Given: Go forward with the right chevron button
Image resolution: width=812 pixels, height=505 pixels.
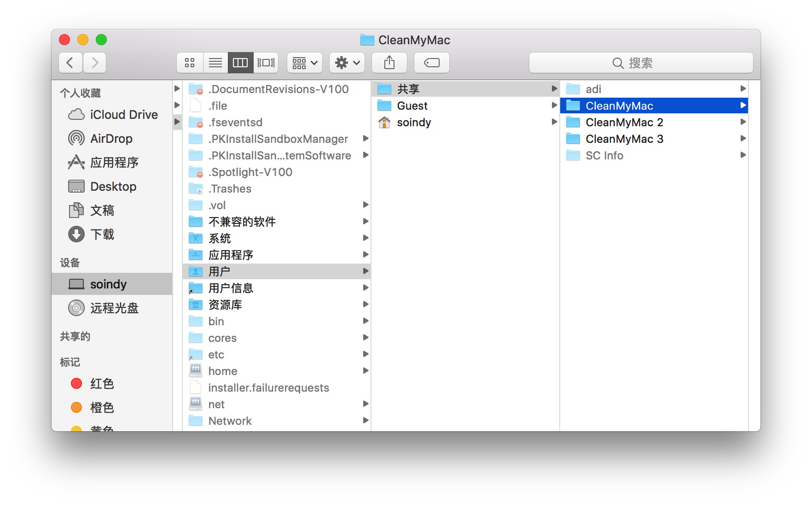Looking at the screenshot, I should (95, 63).
